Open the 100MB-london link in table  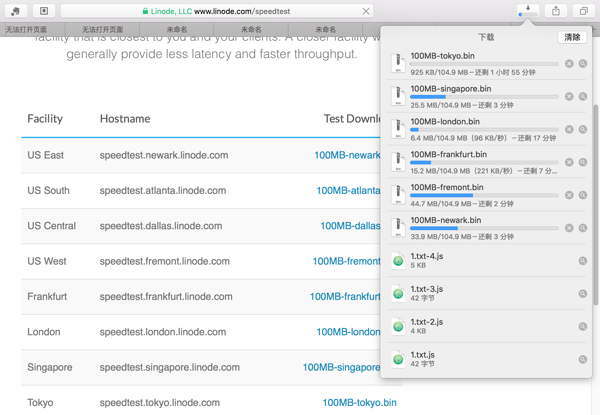(348, 332)
